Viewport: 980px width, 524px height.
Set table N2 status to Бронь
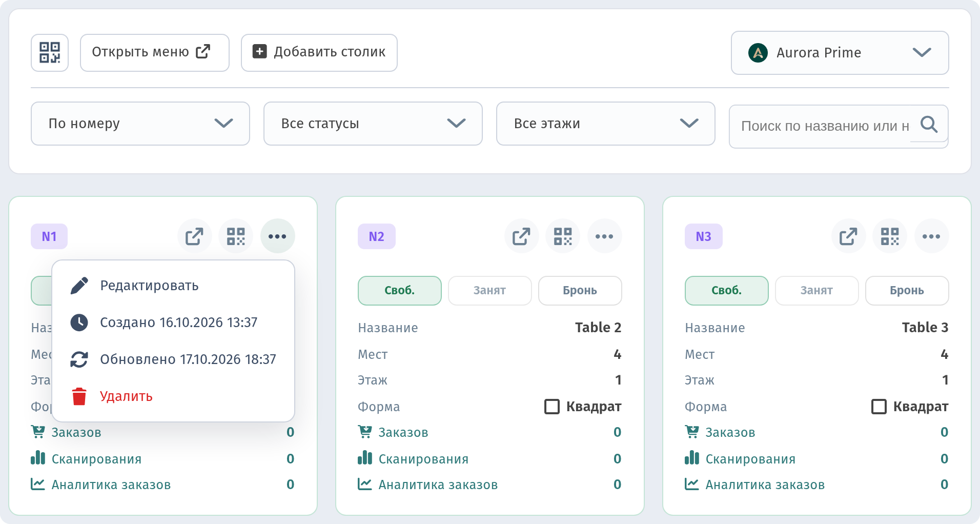(580, 291)
